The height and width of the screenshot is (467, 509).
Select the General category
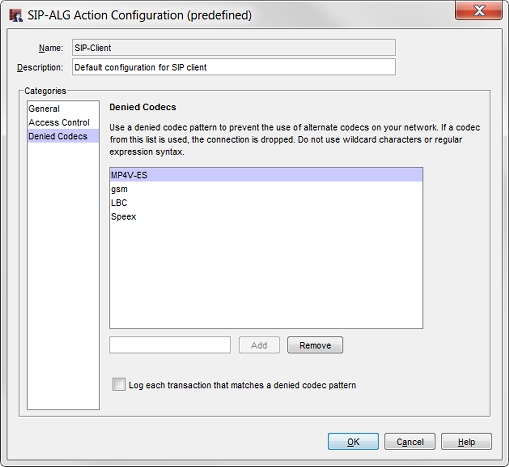(63, 109)
